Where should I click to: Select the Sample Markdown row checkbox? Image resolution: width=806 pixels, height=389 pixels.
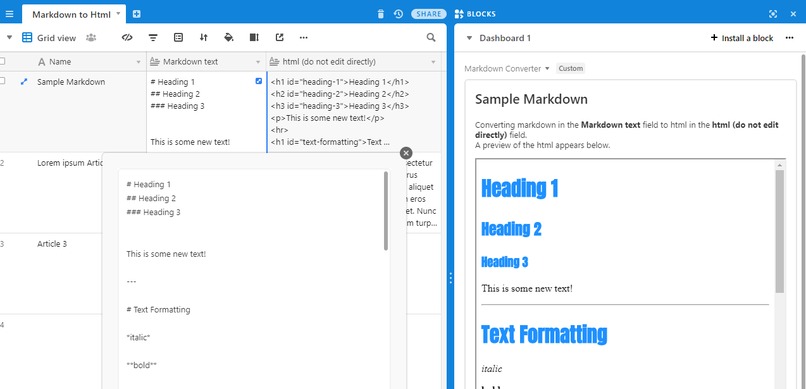2,81
